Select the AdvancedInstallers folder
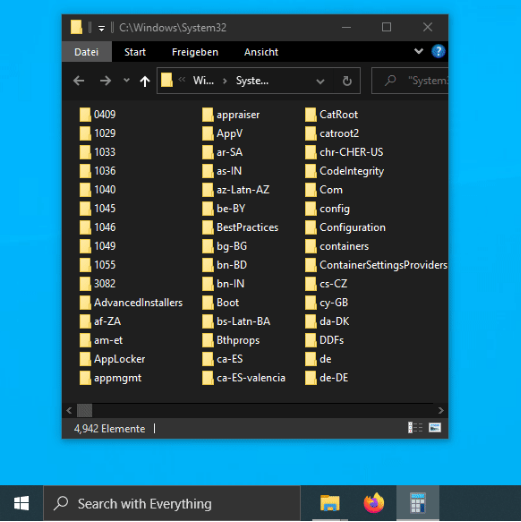Viewport: 521px width, 522px height. 131,302
